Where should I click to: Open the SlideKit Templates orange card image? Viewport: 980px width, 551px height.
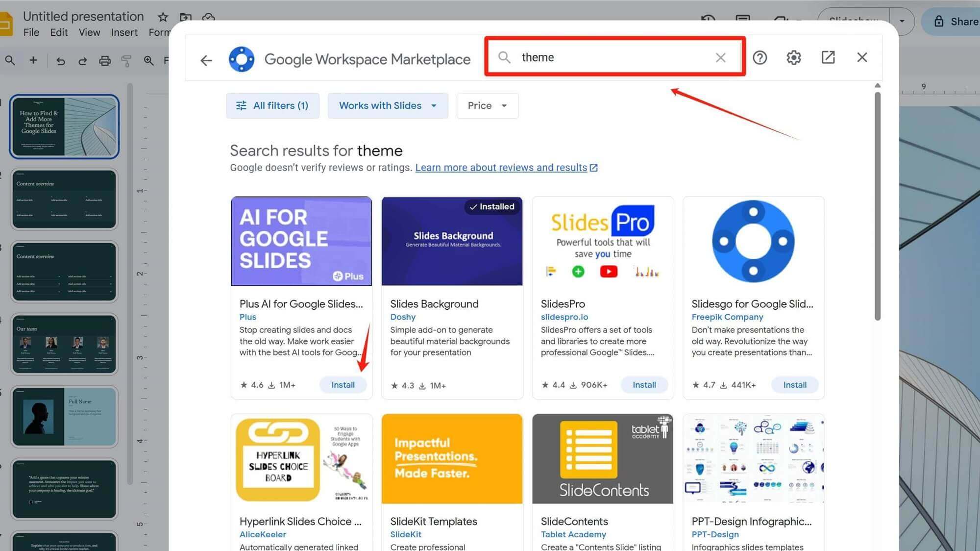click(452, 459)
